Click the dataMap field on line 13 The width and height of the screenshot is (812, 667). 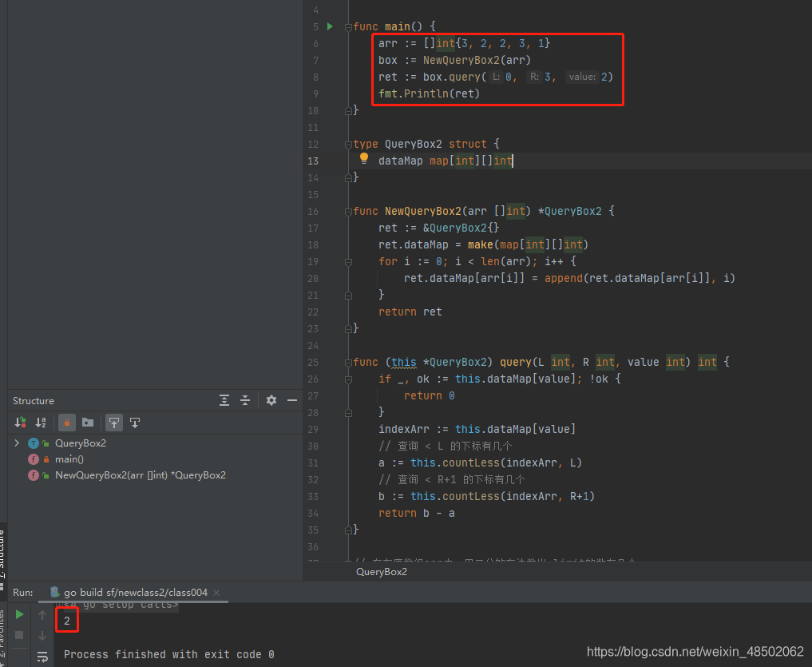(400, 161)
